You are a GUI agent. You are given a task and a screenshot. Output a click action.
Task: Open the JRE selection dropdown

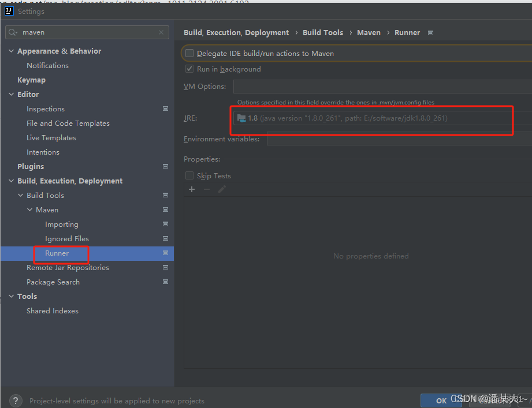click(382, 118)
